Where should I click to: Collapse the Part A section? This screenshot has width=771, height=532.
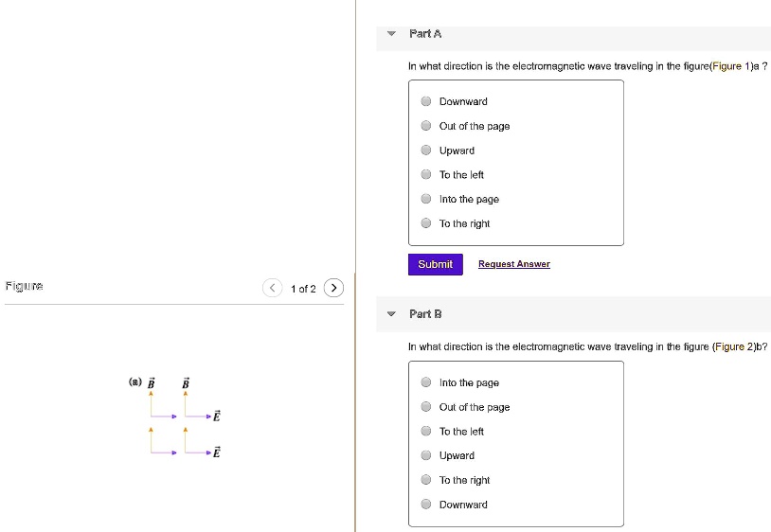(x=392, y=34)
